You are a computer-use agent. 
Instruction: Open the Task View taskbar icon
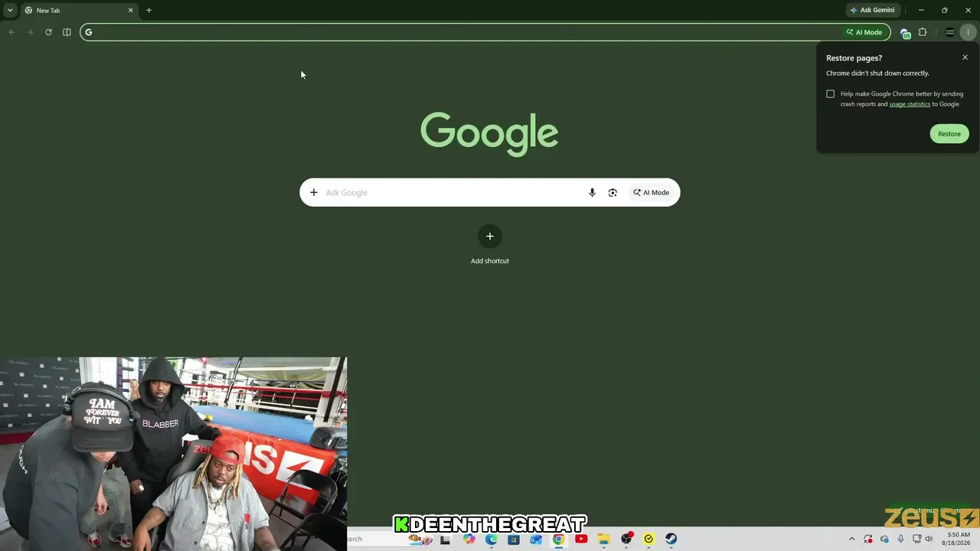[445, 539]
